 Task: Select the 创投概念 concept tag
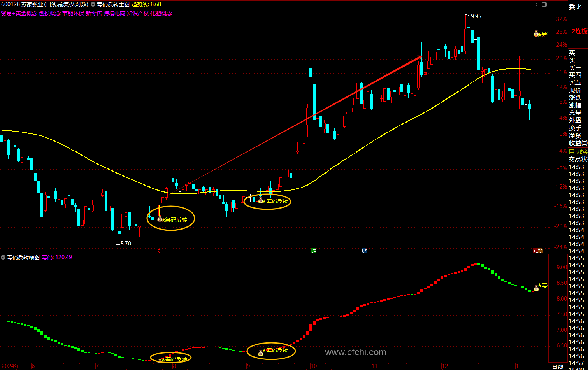click(x=50, y=13)
